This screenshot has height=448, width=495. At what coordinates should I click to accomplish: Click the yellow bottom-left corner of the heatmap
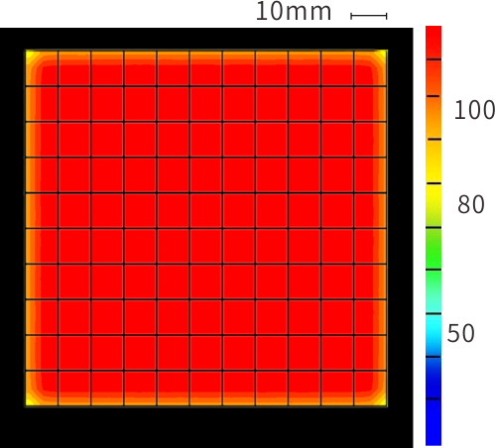click(30, 401)
